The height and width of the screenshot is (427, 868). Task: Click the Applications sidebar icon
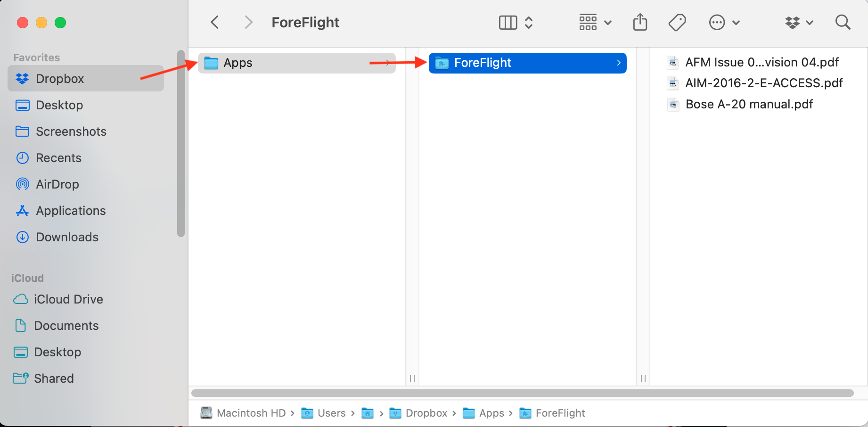(x=22, y=211)
